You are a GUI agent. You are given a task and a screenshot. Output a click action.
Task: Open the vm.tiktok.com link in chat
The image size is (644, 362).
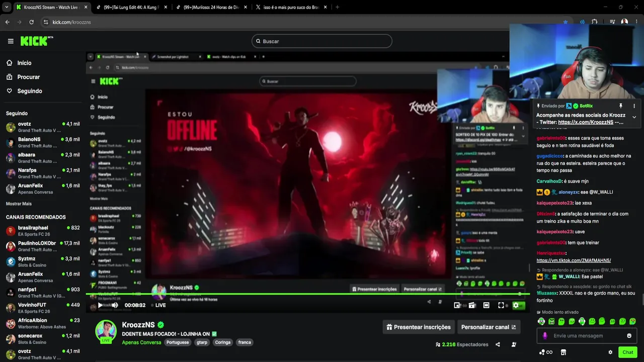(x=574, y=260)
